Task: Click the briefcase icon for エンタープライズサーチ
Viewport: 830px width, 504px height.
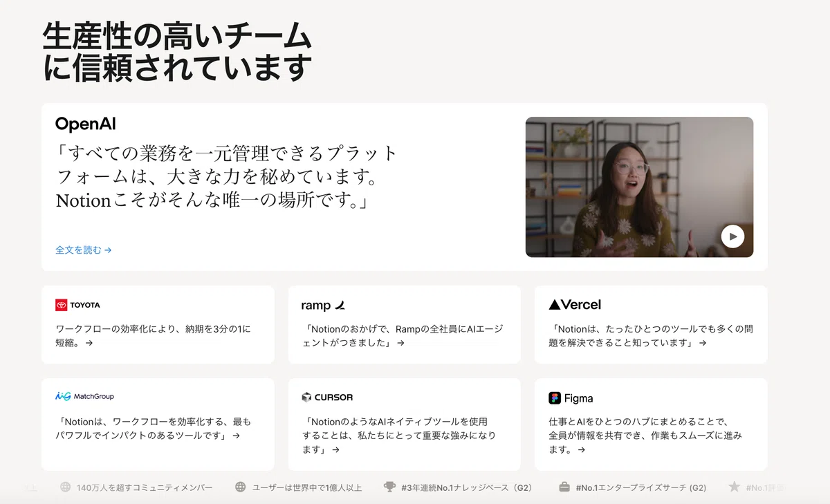Action: point(564,487)
